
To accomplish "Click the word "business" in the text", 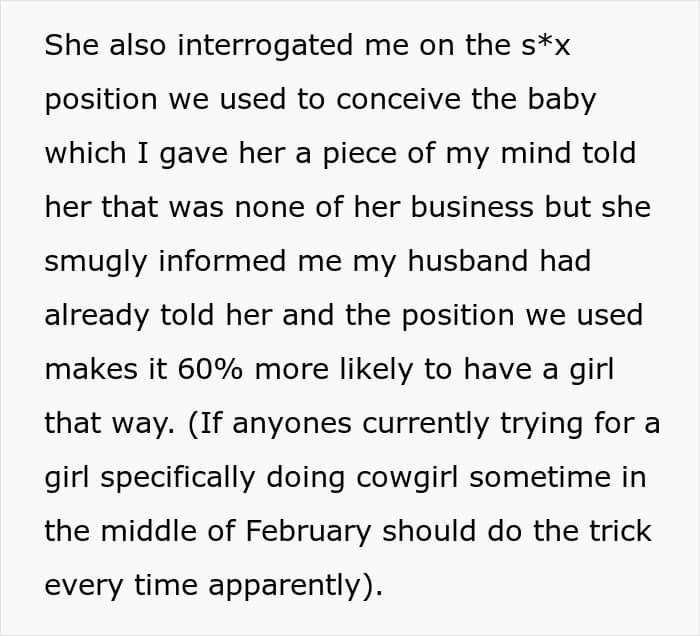I will click(471, 207).
